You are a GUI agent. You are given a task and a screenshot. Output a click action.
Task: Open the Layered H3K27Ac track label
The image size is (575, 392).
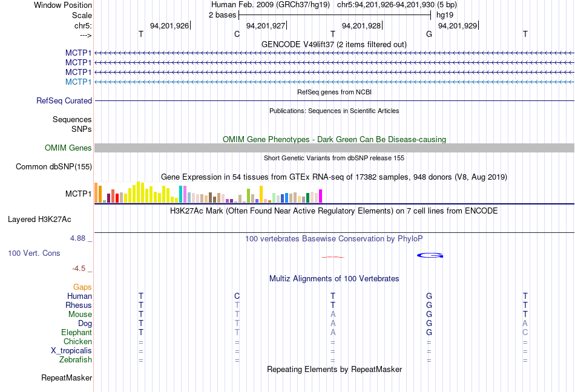[x=39, y=220]
